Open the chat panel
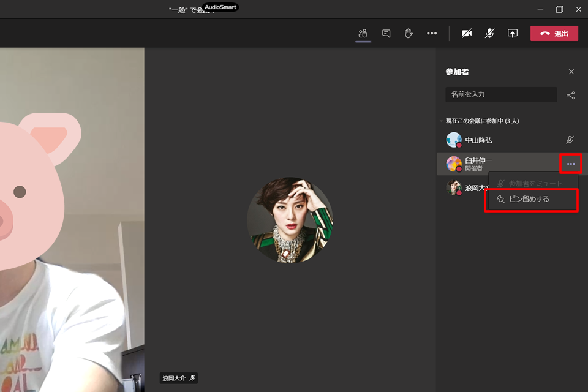This screenshot has width=588, height=392. (x=386, y=33)
